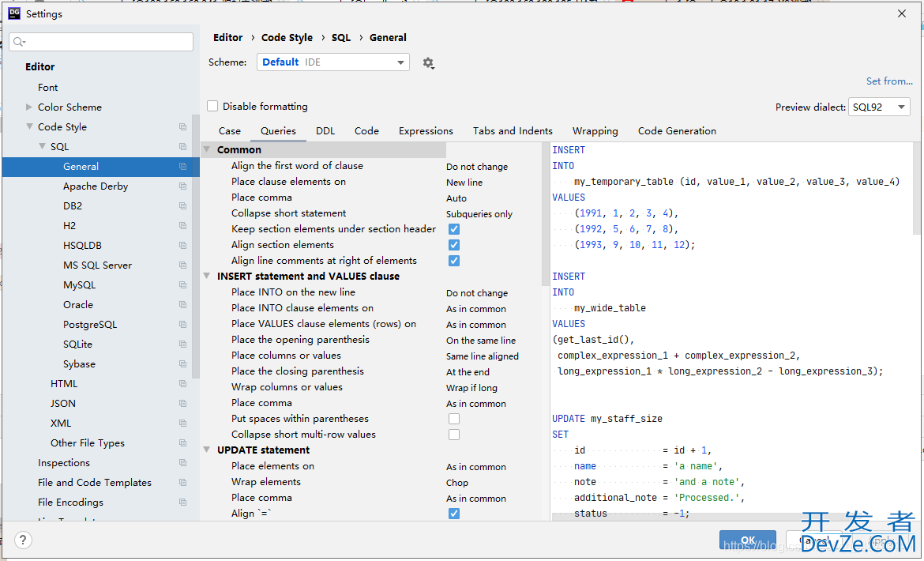Click the copy icon beside MySQL

coord(182,285)
